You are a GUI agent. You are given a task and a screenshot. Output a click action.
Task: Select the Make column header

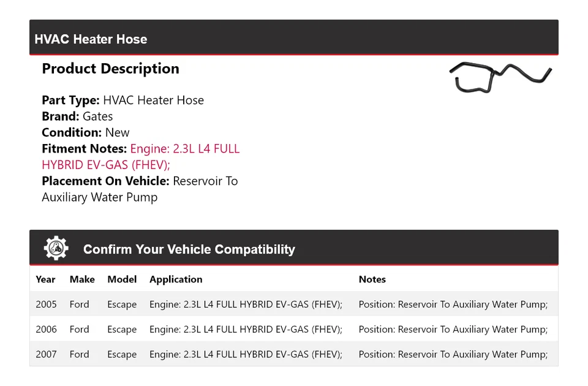click(x=82, y=279)
